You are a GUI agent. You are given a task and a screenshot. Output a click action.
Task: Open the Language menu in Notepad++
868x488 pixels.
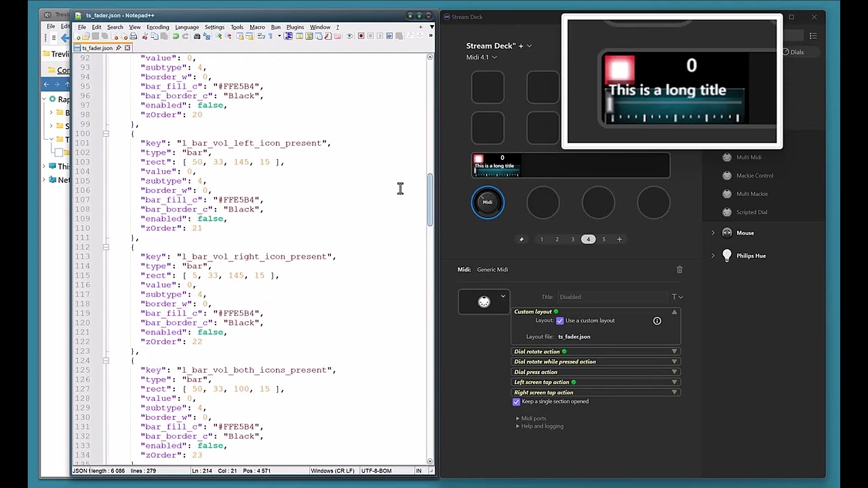click(x=187, y=27)
